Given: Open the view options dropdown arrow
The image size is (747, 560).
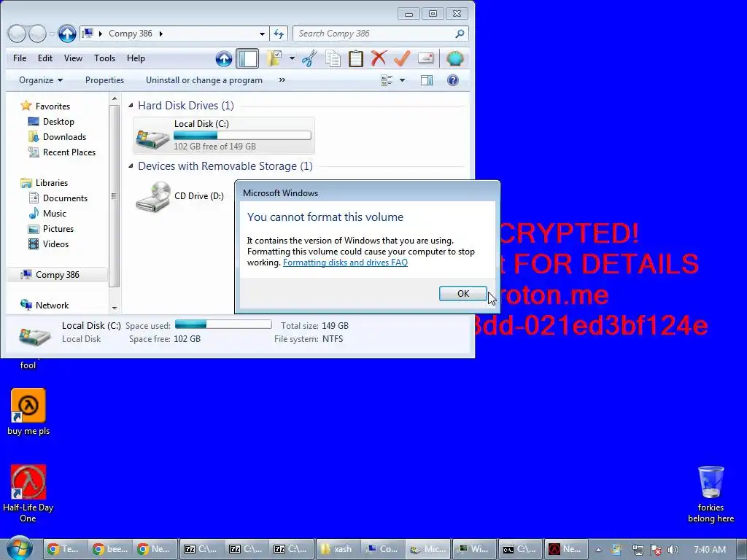Looking at the screenshot, I should (x=403, y=80).
